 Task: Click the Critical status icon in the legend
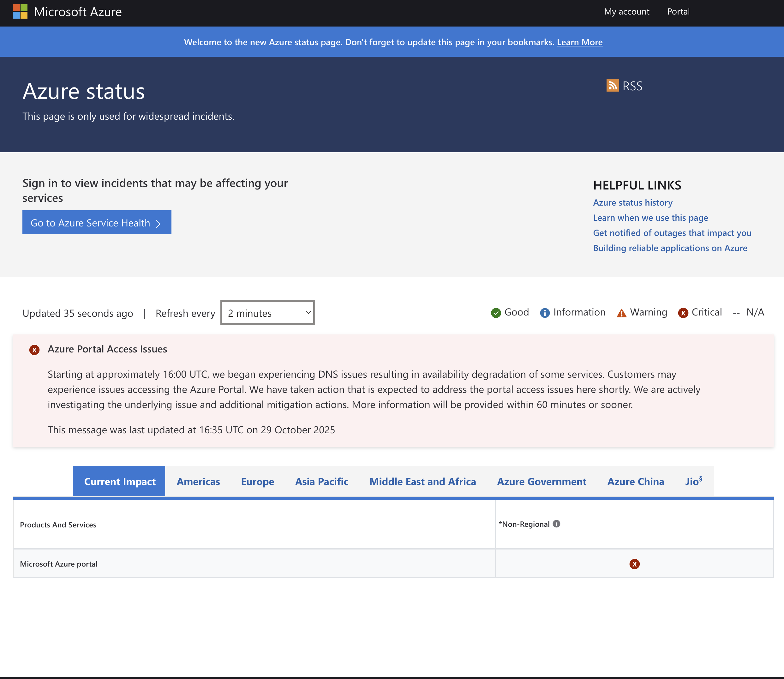pyautogui.click(x=683, y=313)
